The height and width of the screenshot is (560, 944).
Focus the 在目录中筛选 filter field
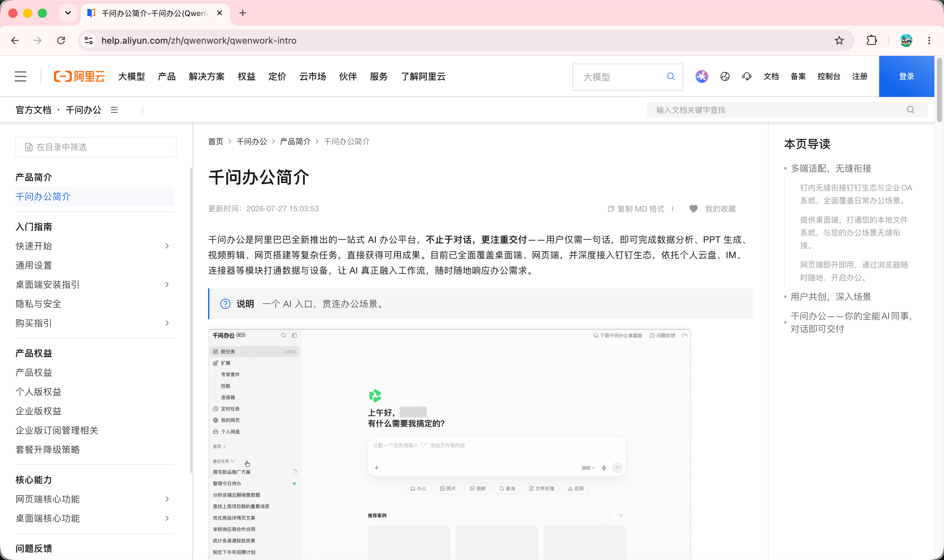[96, 147]
